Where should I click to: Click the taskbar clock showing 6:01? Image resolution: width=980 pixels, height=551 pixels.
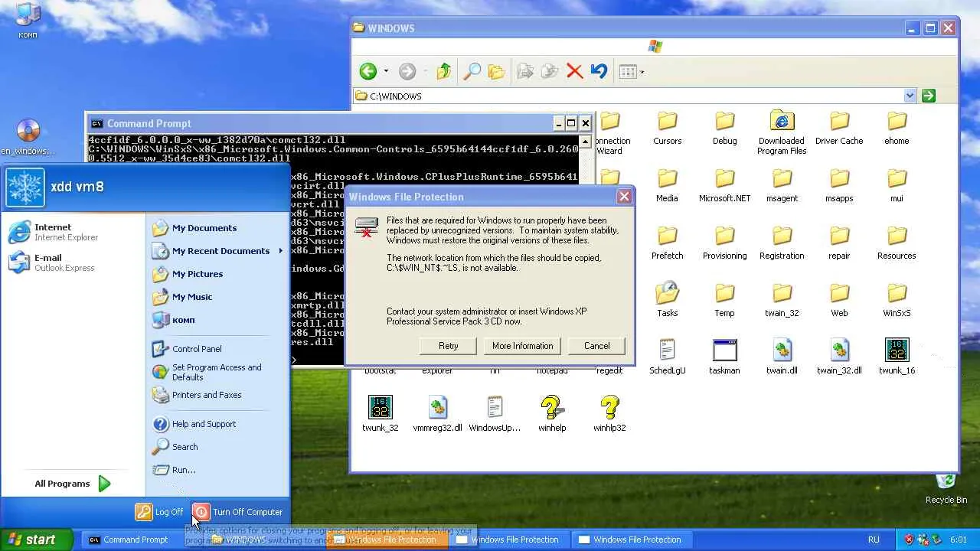958,540
